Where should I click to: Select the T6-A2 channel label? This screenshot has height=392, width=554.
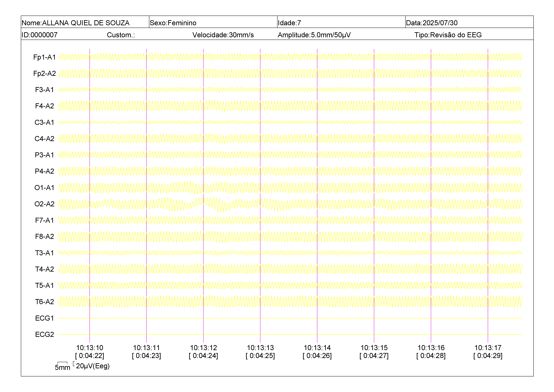pos(45,302)
